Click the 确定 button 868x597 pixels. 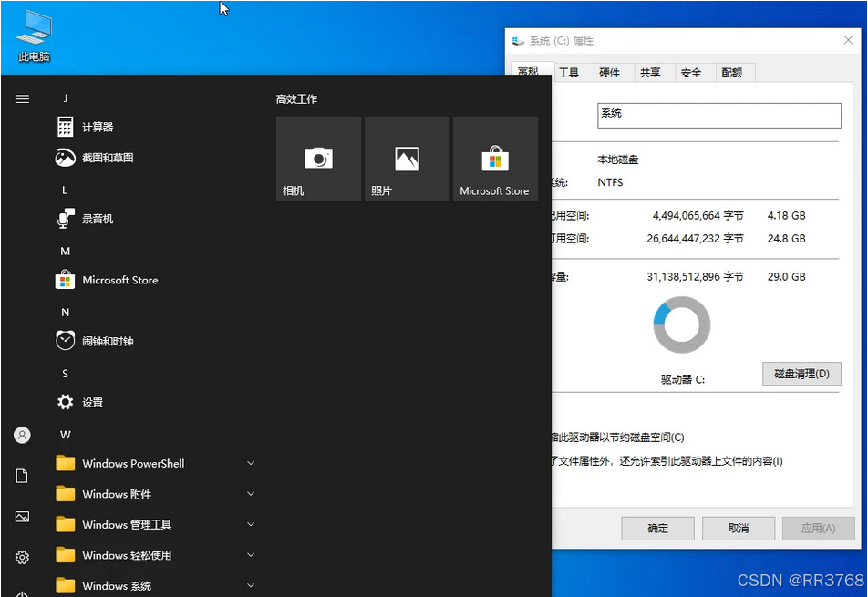click(657, 529)
